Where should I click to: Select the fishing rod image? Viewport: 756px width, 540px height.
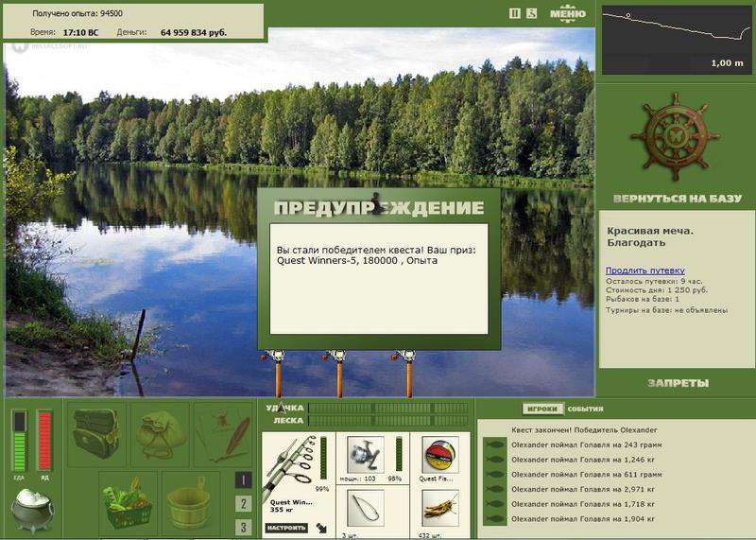[x=290, y=466]
